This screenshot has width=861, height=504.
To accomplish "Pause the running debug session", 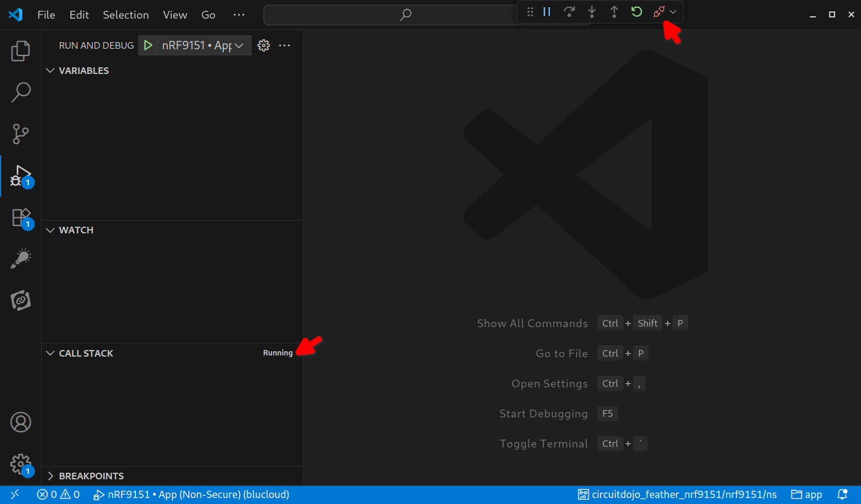I will pos(547,11).
